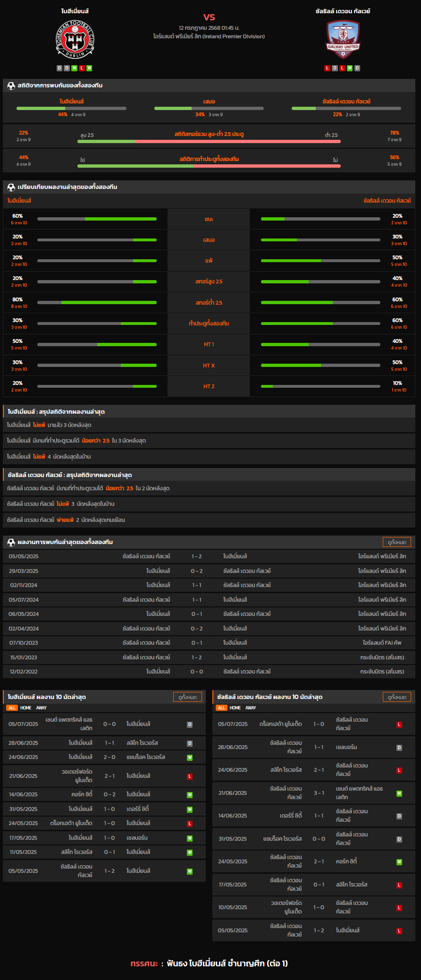
Task: Click W badge on Bohemians 14/06/2025 row
Action: pos(190,795)
